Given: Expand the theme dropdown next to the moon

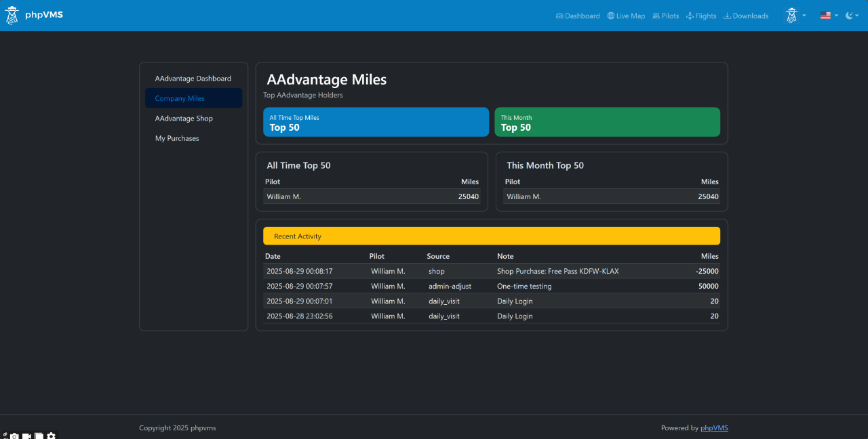Looking at the screenshot, I should click(856, 15).
